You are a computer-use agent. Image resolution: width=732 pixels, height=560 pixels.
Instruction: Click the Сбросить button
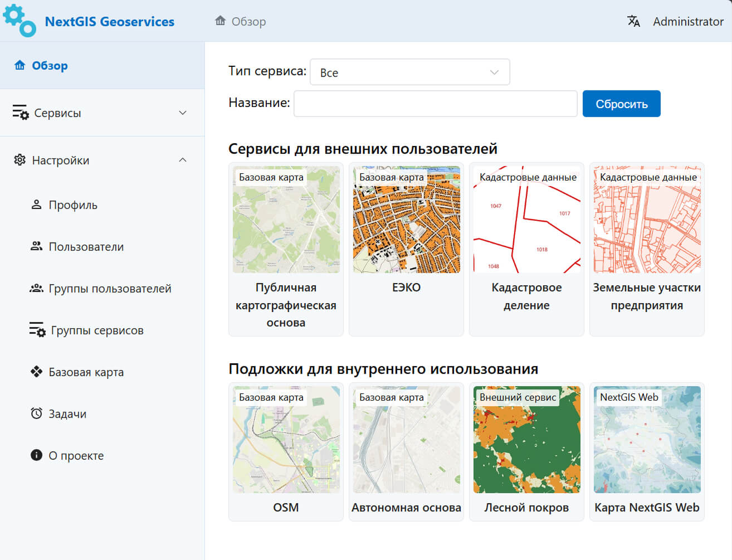pos(621,104)
